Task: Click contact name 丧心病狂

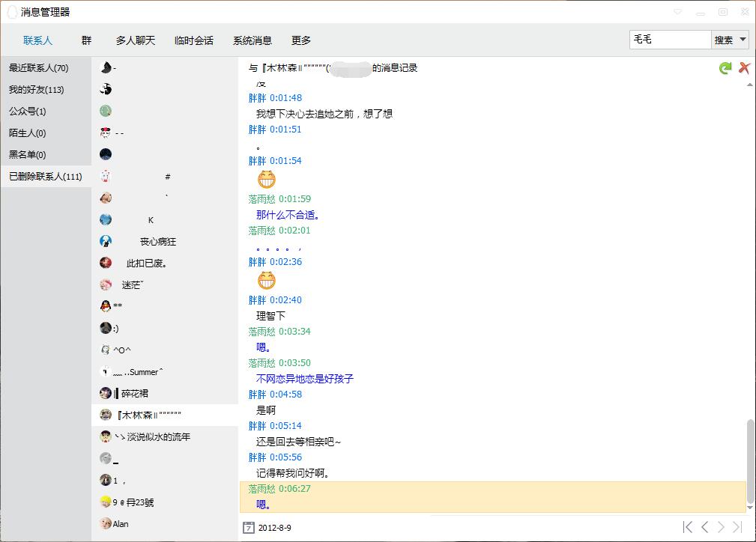Action: (x=157, y=241)
